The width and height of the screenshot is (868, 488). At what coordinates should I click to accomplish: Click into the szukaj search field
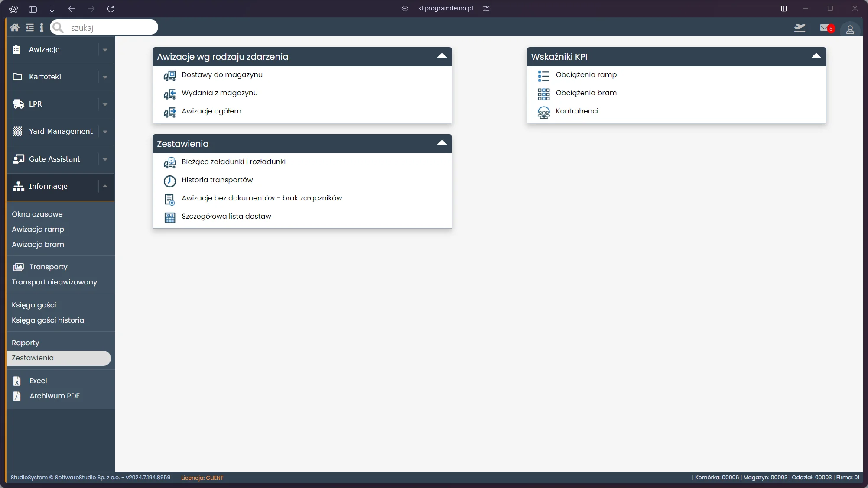[104, 28]
